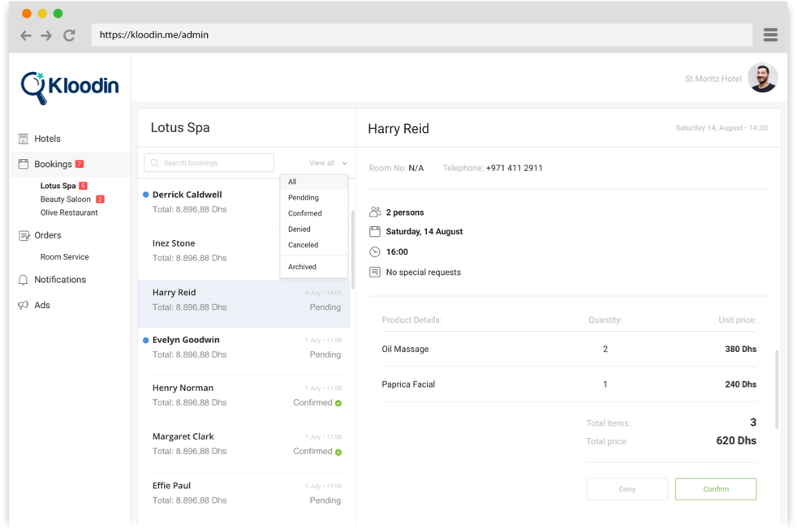Open the browser hamburger menu
Viewport: 797px width, 532px height.
coord(770,35)
